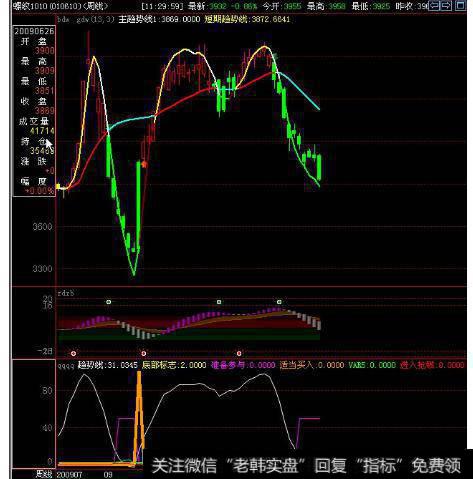This screenshot has width=473, height=479.
Task: Click the rightmost red circle marker under rdzb
Action: (239, 353)
